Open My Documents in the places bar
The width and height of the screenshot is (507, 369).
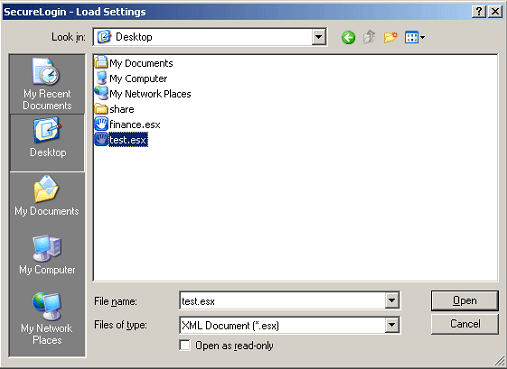coord(47,196)
